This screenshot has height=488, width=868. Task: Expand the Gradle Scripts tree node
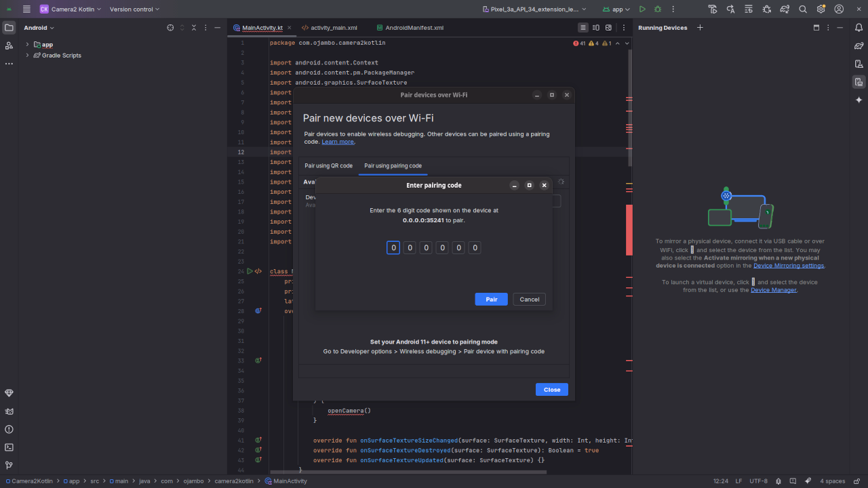coord(28,56)
